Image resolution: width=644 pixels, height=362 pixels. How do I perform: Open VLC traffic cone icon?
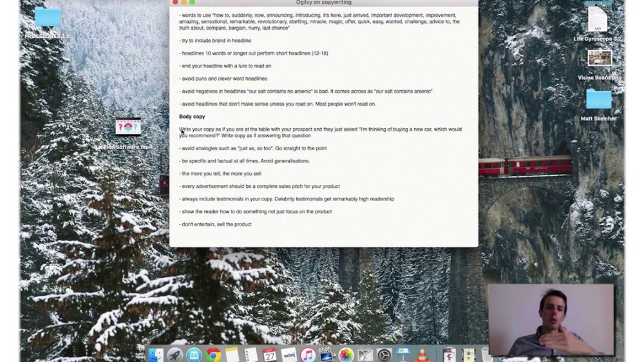[x=422, y=355]
